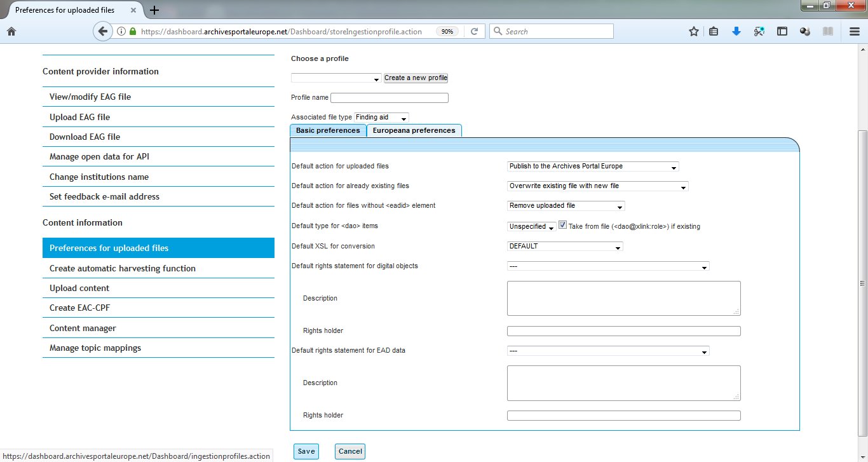Viewport: 868px width, 462px height.
Task: Go to the browser home page icon
Action: pyautogui.click(x=11, y=31)
